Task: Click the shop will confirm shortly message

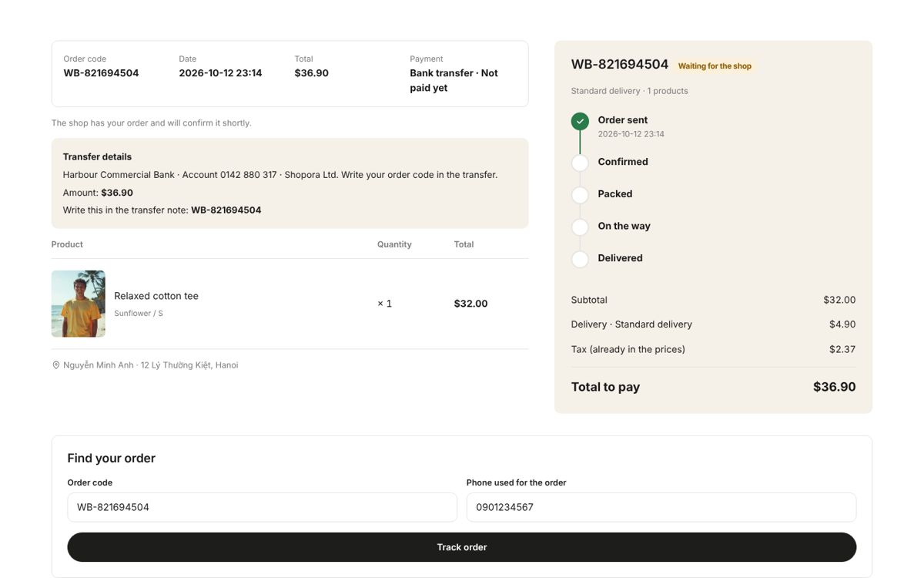Action: [x=152, y=123]
